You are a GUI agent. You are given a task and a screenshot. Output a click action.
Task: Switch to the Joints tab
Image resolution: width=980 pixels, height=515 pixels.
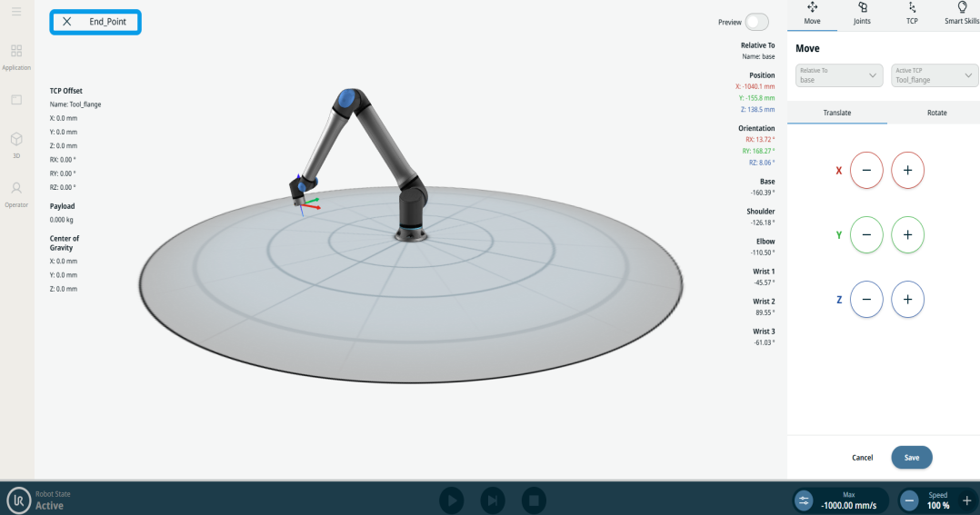pos(862,13)
